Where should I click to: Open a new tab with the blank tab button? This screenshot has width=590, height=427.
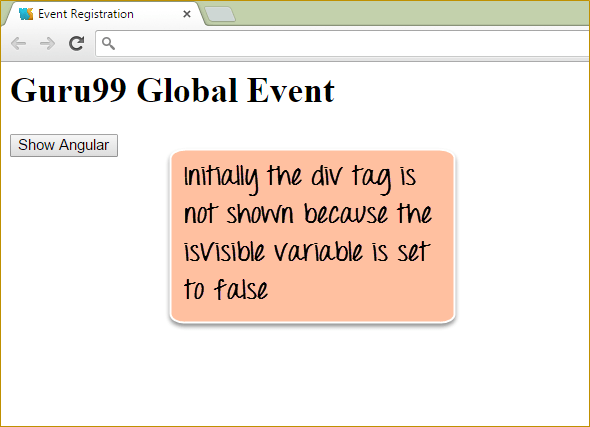220,14
